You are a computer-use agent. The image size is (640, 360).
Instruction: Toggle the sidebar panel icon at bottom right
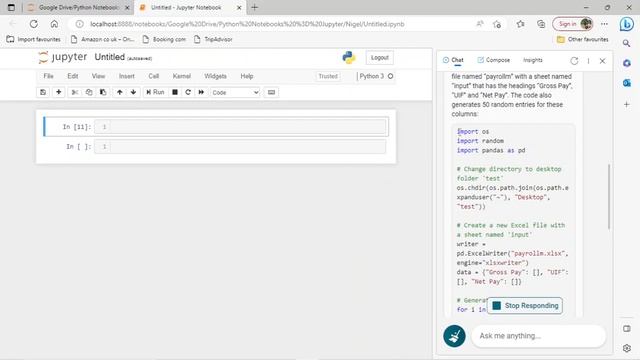[x=627, y=329]
